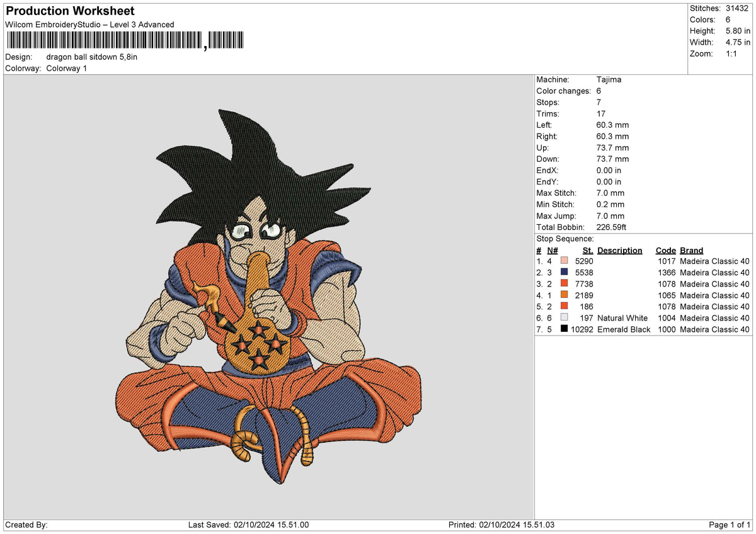Click the 'St.' column header
Viewport: 756px width, 534px height.
pyautogui.click(x=588, y=250)
